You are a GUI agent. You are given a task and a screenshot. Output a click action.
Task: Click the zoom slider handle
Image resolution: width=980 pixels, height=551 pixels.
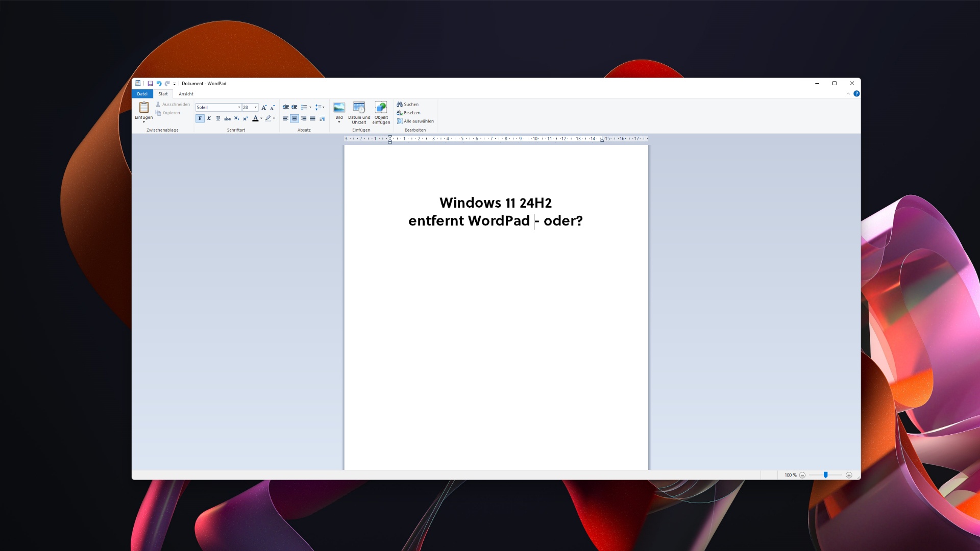[x=825, y=475]
